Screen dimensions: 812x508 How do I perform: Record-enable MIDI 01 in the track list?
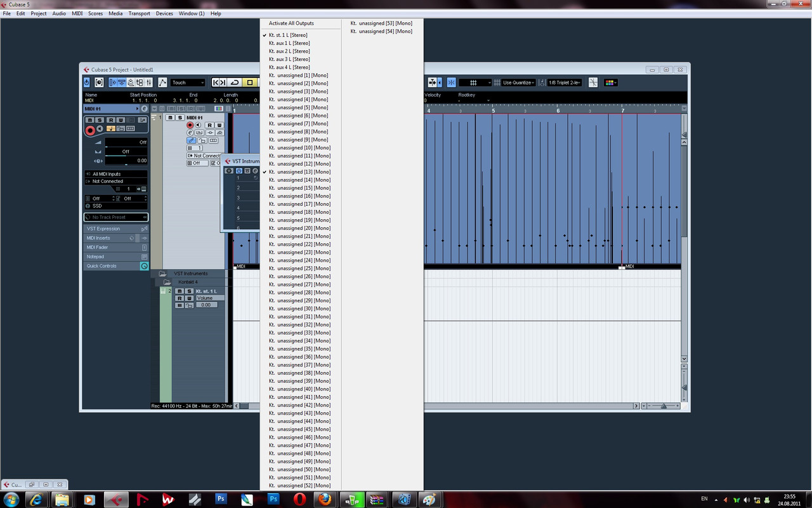190,125
